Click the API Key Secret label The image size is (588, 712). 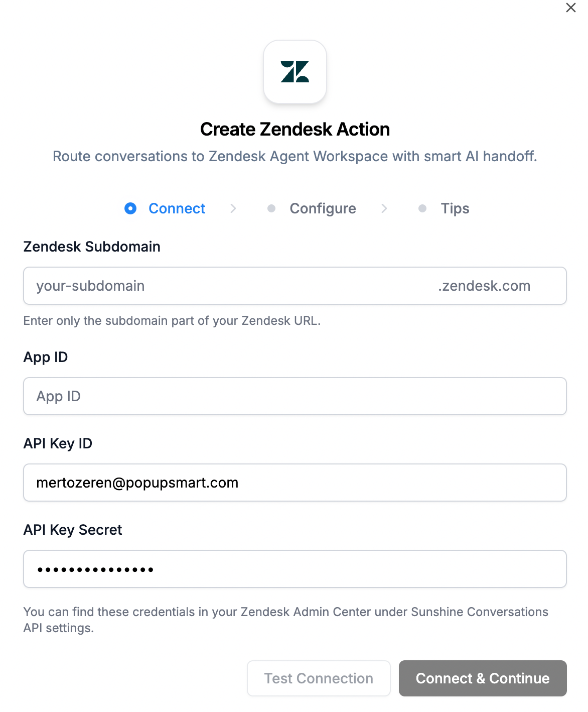point(73,530)
